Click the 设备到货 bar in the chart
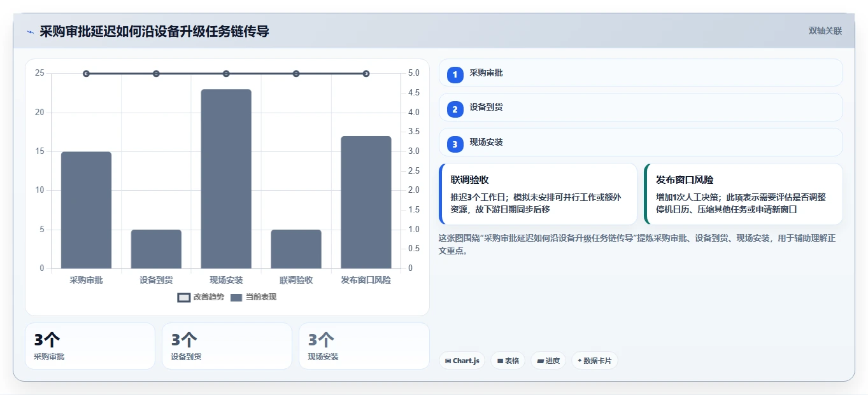 click(x=156, y=249)
